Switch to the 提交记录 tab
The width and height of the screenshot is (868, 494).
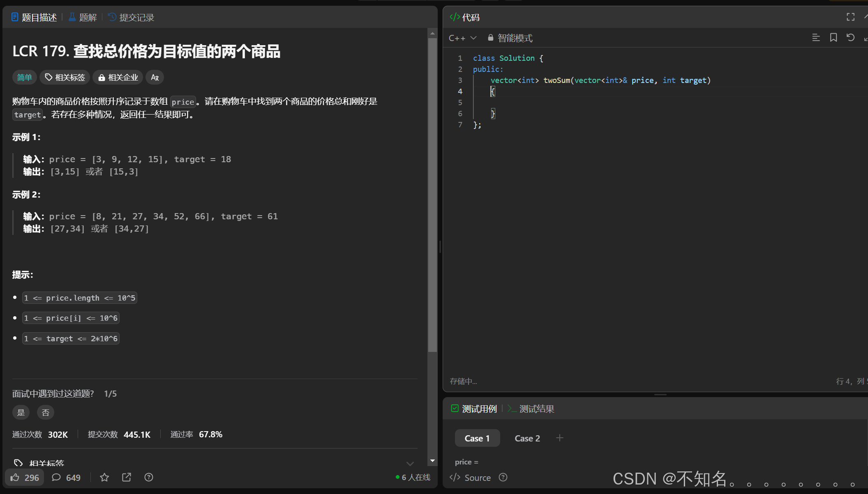click(x=131, y=17)
